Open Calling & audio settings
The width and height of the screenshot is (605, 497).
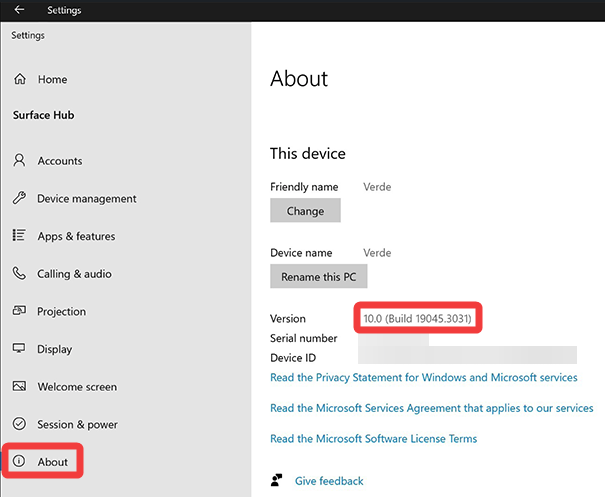click(74, 274)
